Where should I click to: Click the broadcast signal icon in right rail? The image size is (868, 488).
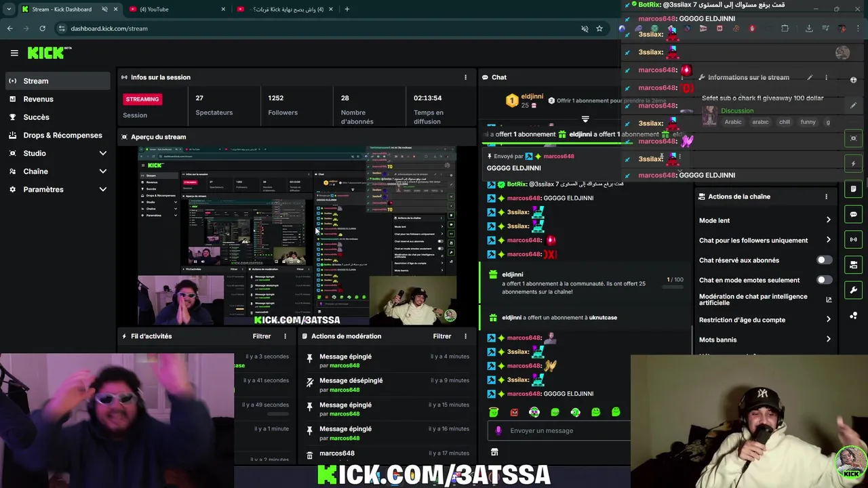(853, 239)
